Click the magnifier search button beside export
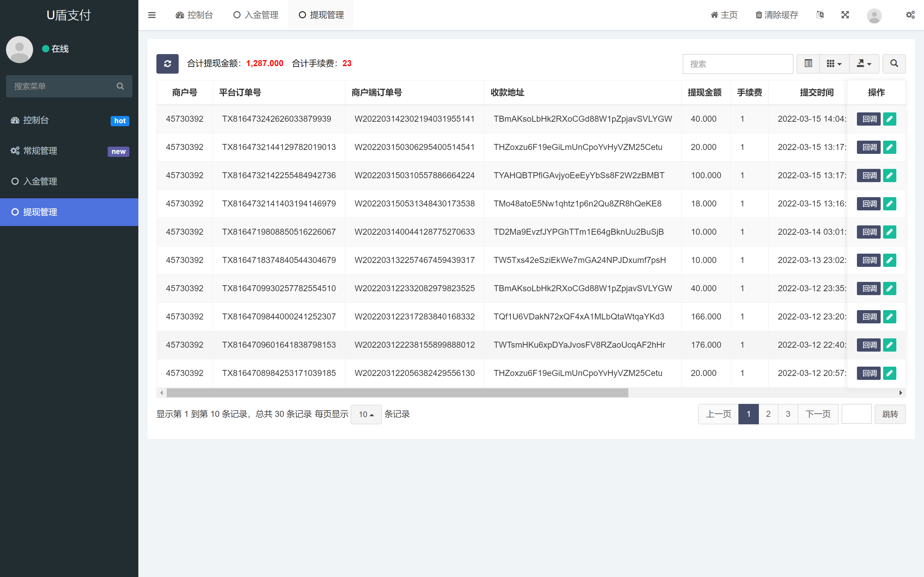The image size is (924, 577). (894, 63)
